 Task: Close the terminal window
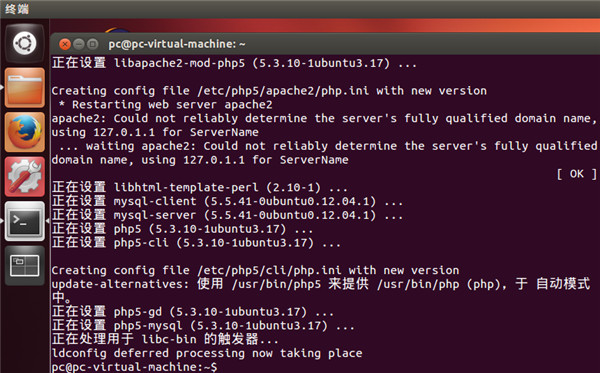coord(65,44)
